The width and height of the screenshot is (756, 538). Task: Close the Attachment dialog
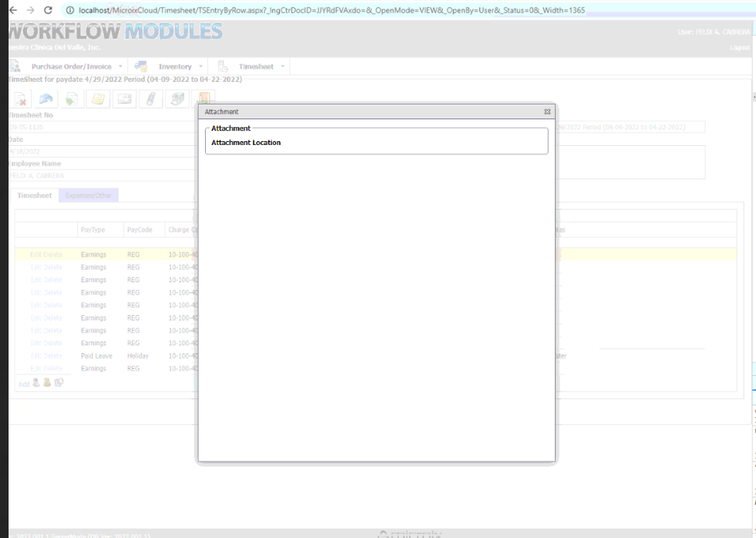(547, 112)
